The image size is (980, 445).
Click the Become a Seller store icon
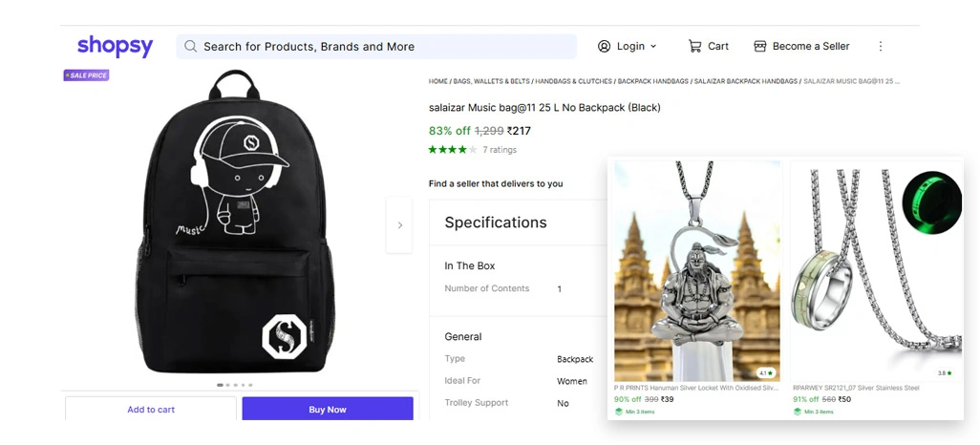click(760, 46)
